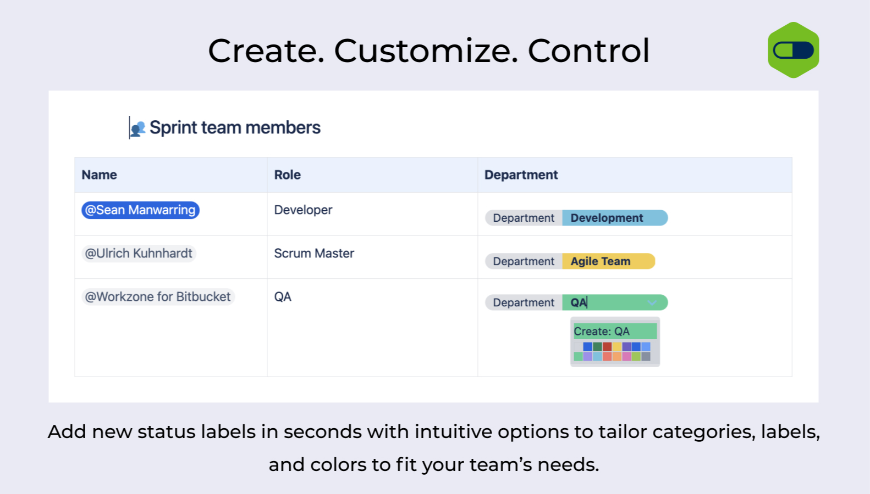Open the Agile Team status label dropdown

[x=607, y=261]
